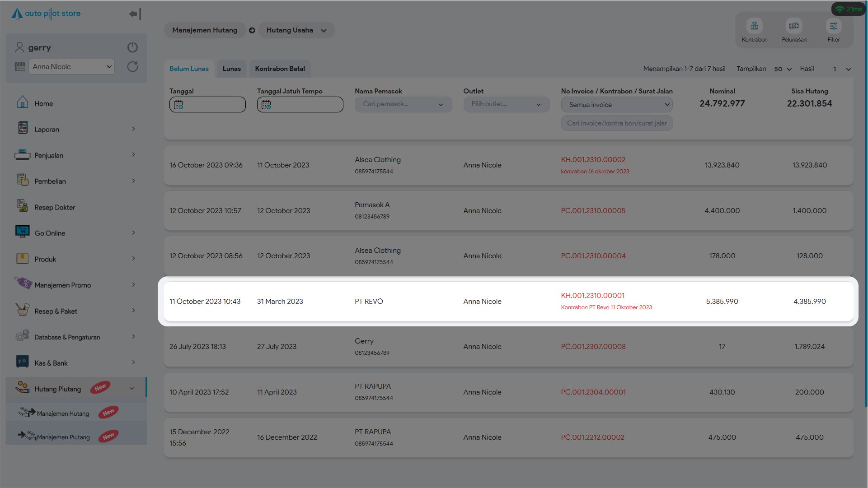This screenshot has width=868, height=488.
Task: Collapse the Hutang Piutang menu section
Action: pos(131,388)
